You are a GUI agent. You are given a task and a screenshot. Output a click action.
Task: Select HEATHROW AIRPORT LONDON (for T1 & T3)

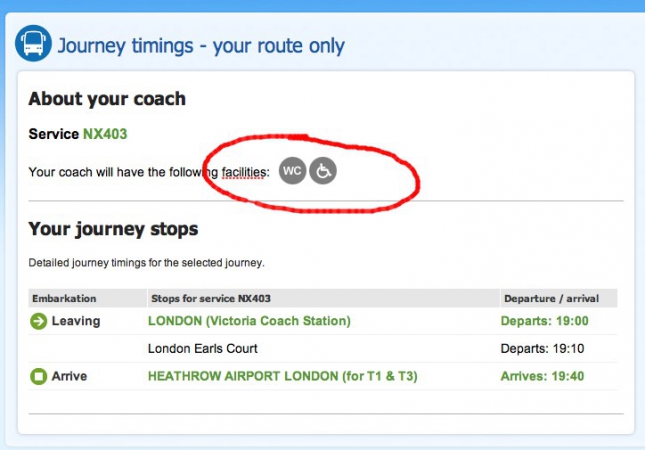point(283,376)
